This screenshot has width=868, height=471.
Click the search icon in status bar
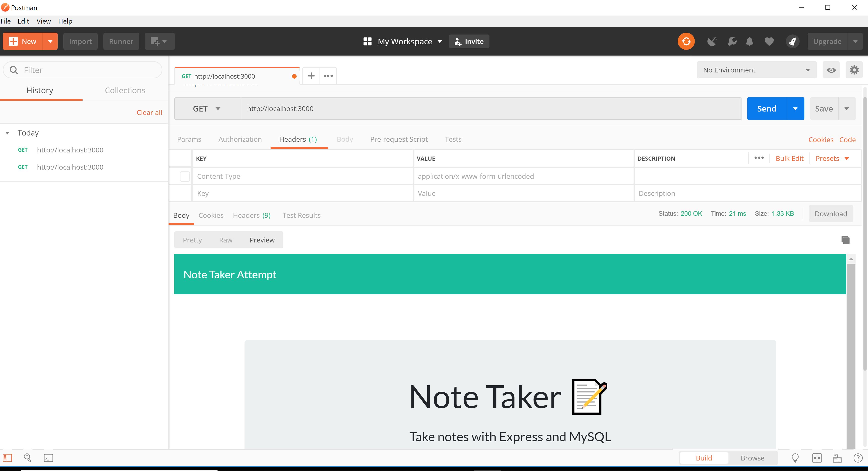point(28,458)
